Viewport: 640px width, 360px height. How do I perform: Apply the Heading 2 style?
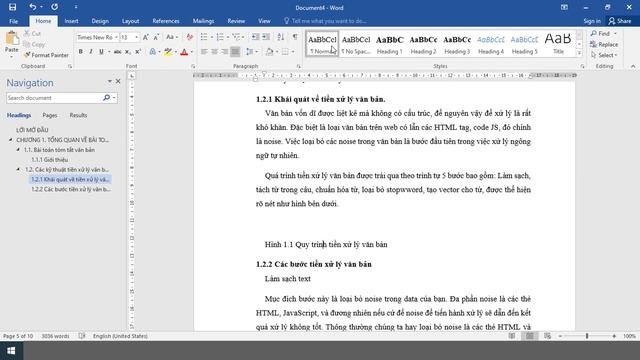click(x=423, y=44)
